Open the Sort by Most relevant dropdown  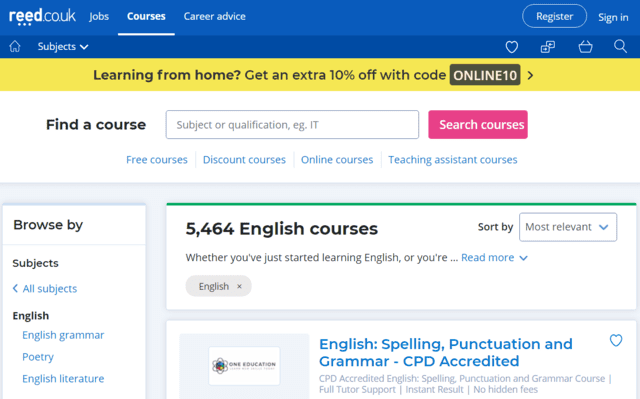(568, 227)
